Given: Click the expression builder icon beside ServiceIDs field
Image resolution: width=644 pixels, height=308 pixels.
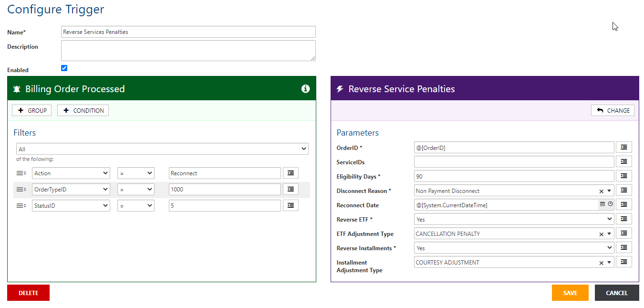Looking at the screenshot, I should click(624, 161).
